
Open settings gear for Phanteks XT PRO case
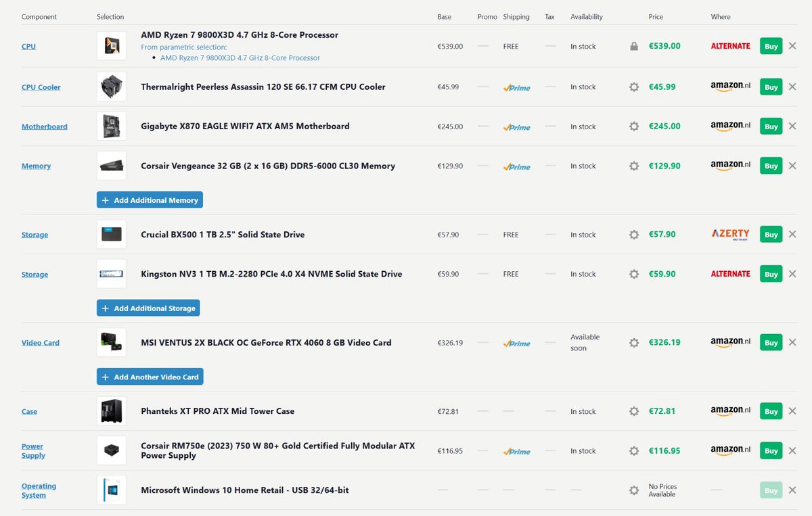634,411
